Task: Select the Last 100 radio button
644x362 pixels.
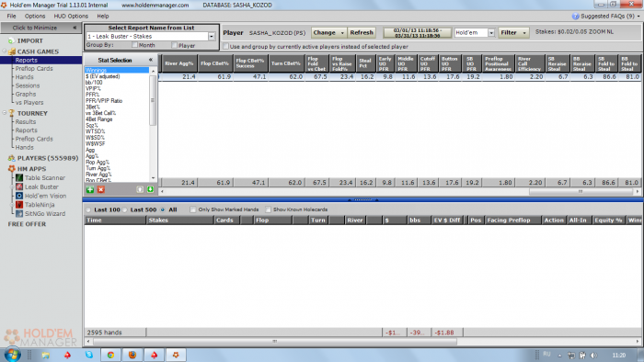Action: [x=88, y=209]
